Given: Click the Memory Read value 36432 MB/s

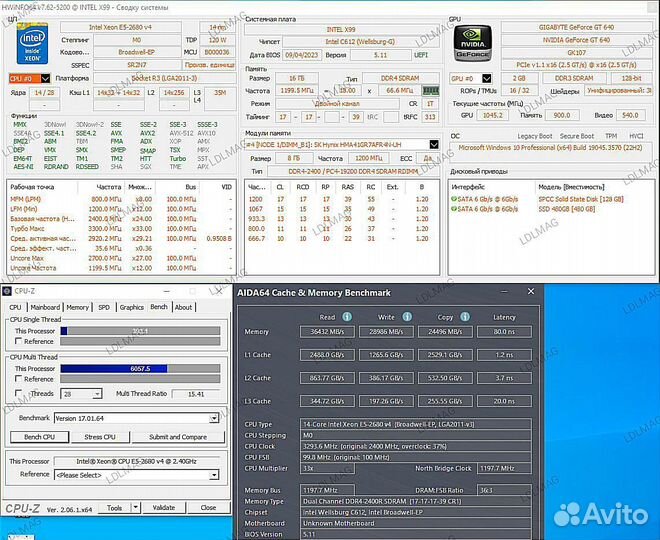Looking at the screenshot, I should (x=327, y=332).
